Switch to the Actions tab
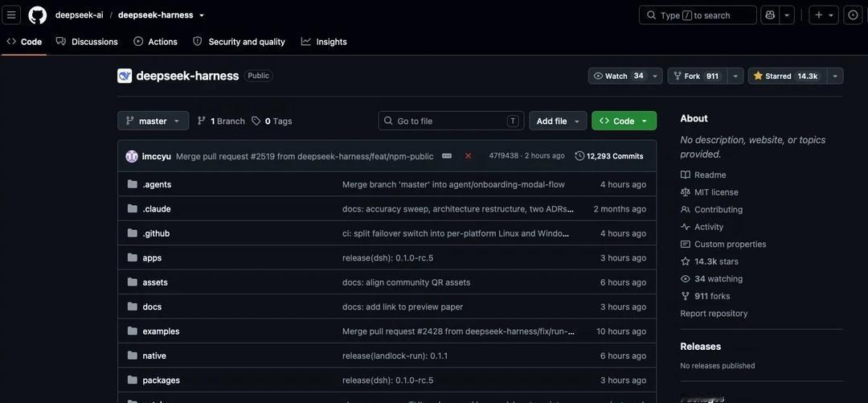This screenshot has width=868, height=403. [x=156, y=42]
